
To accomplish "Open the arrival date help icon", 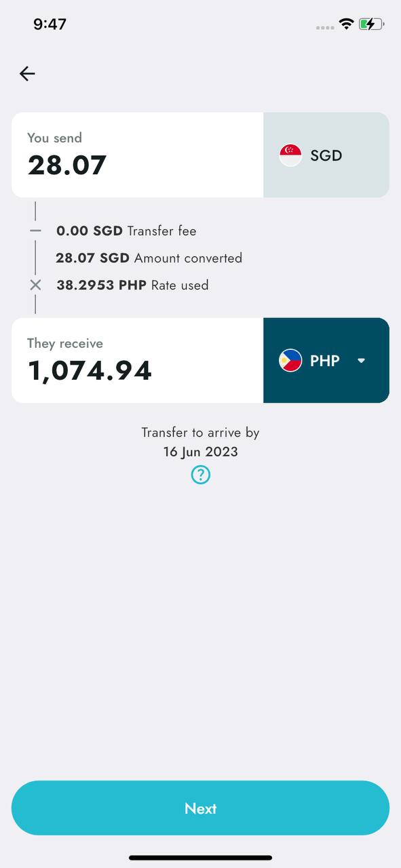I will pos(200,475).
